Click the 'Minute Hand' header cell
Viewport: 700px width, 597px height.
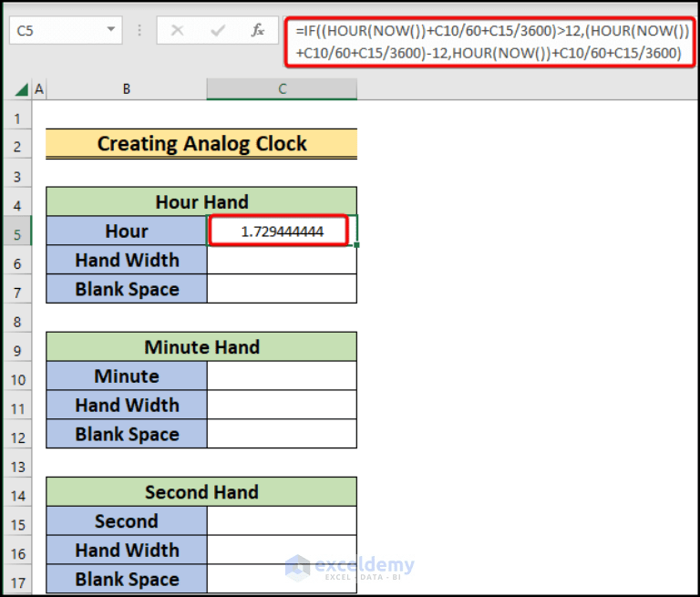[201, 347]
